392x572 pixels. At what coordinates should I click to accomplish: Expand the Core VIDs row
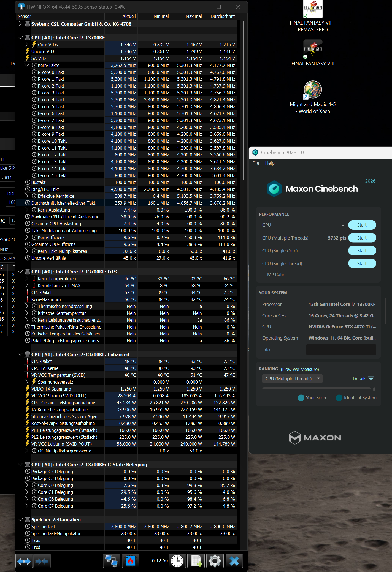pyautogui.click(x=27, y=44)
